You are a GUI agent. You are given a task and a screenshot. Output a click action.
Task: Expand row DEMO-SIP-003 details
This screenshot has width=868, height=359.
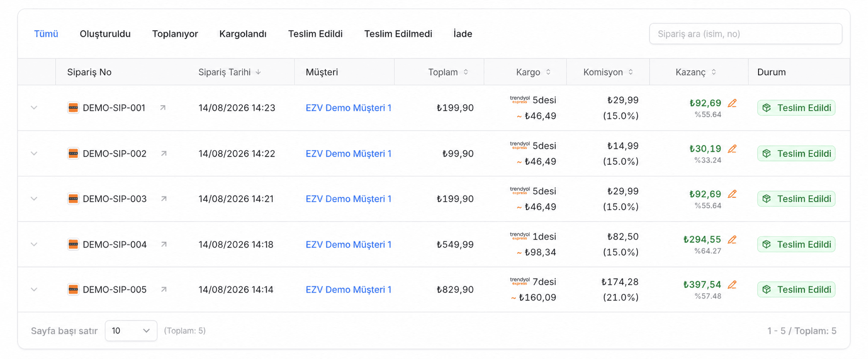click(34, 199)
